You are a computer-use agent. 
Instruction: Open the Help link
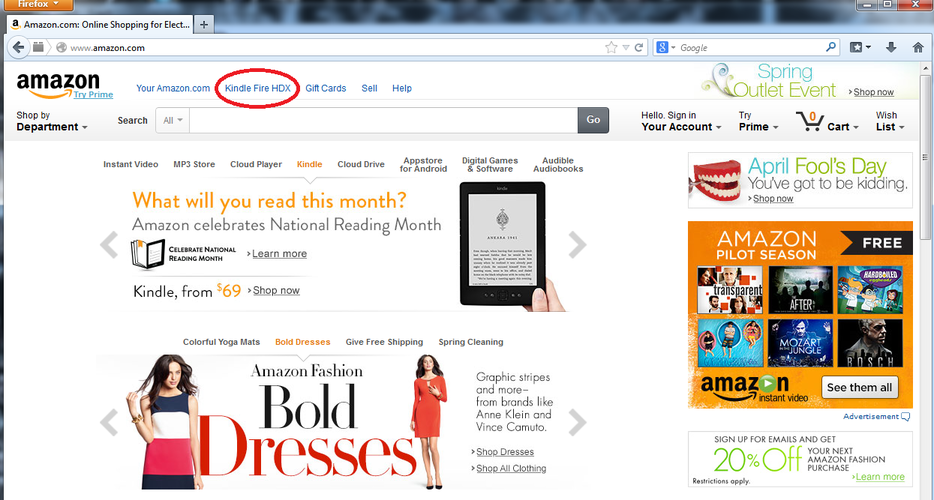pos(402,88)
